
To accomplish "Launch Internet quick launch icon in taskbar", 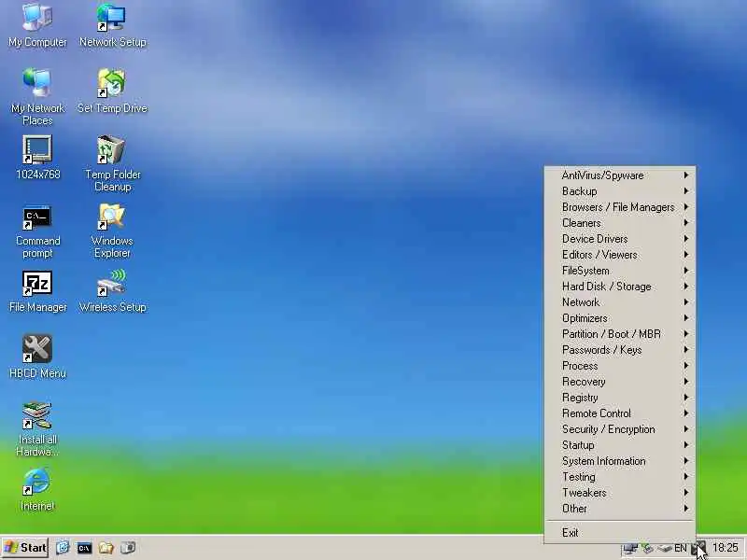I will (x=63, y=548).
